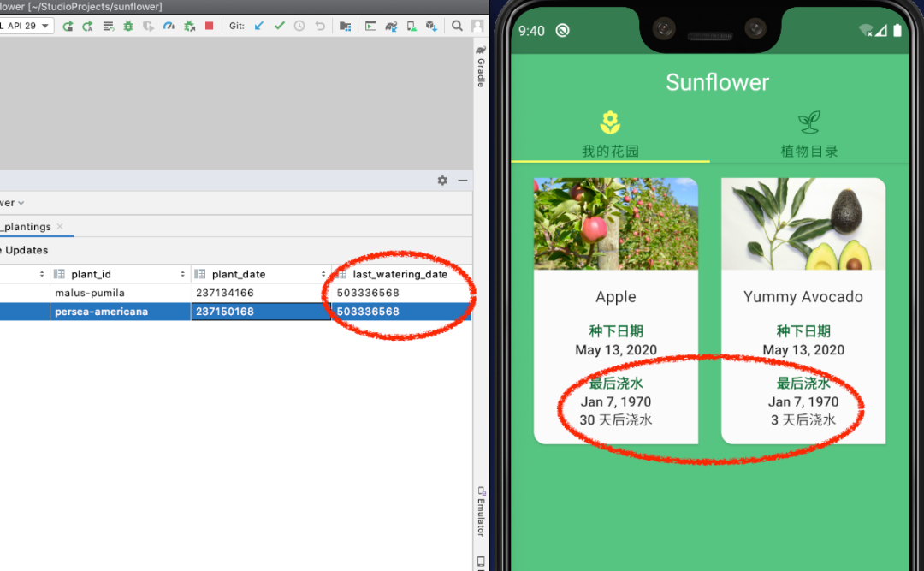Click the 3 天后浇水 text
This screenshot has height=571, width=924.
(x=803, y=420)
